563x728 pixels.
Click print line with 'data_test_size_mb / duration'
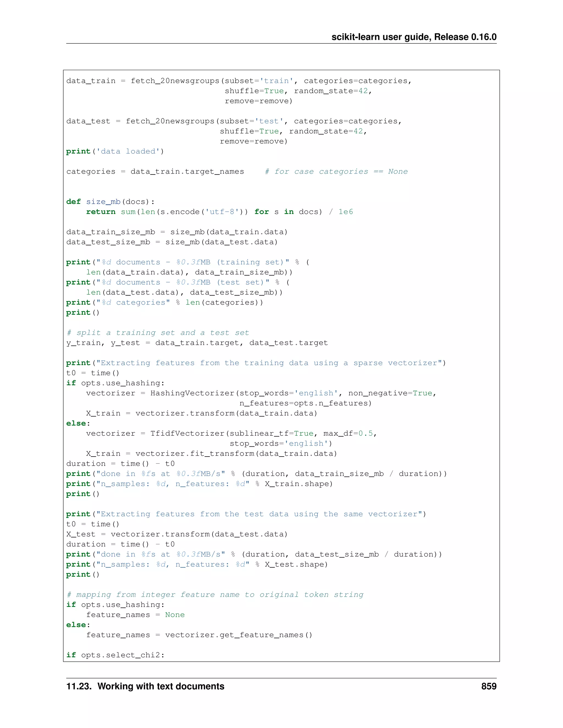(x=254, y=554)
